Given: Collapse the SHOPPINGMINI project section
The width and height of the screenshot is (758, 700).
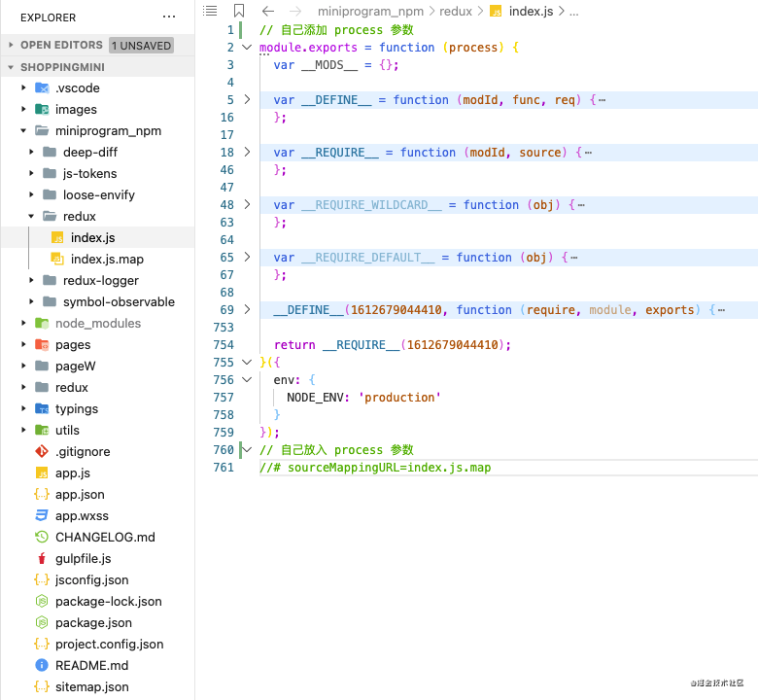Looking at the screenshot, I should (11, 67).
